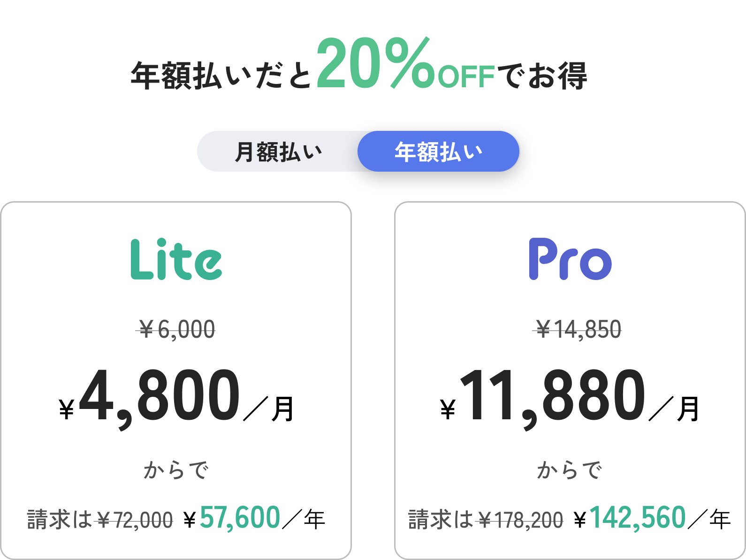Click the crossed-out ¥6,000 price

(176, 329)
